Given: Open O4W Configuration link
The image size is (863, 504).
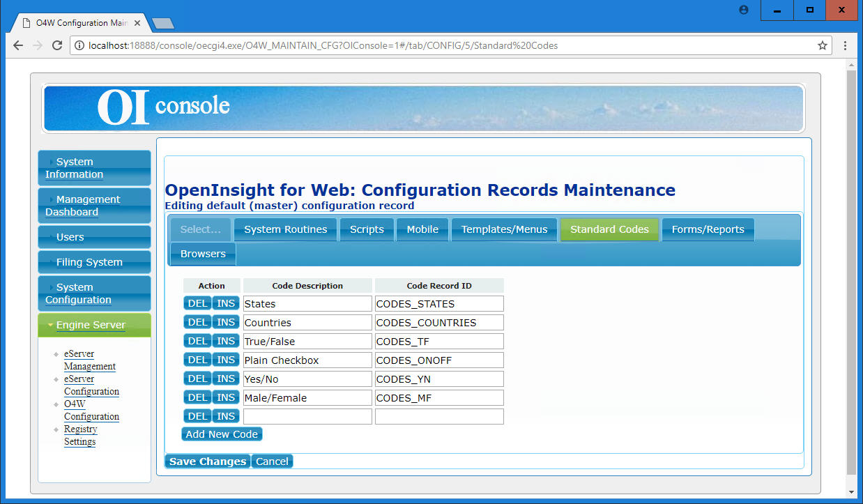Looking at the screenshot, I should tap(91, 410).
